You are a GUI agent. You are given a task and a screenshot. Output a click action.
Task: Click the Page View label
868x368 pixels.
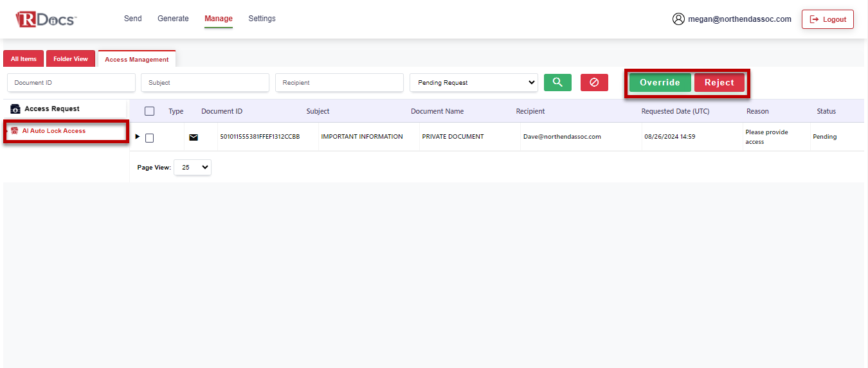point(154,168)
